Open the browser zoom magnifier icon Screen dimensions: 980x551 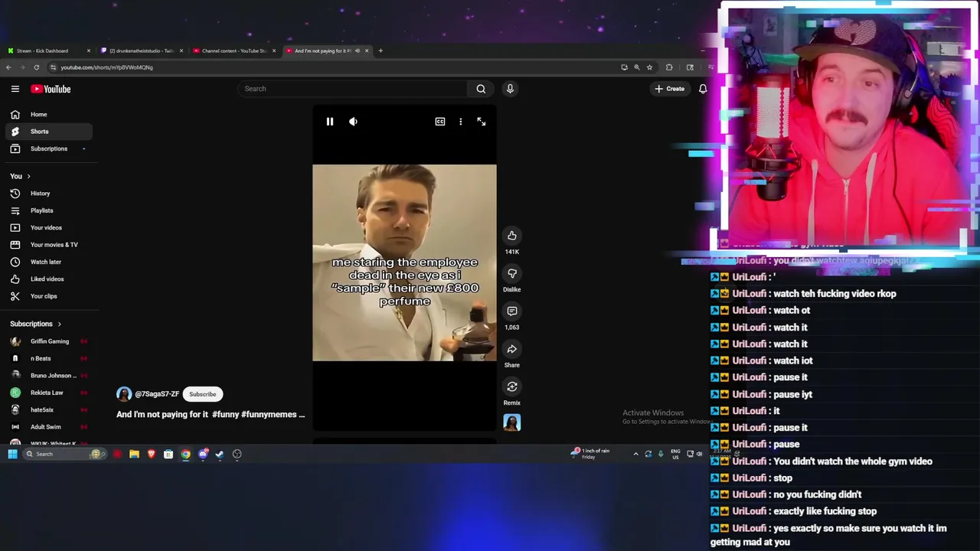coord(636,67)
